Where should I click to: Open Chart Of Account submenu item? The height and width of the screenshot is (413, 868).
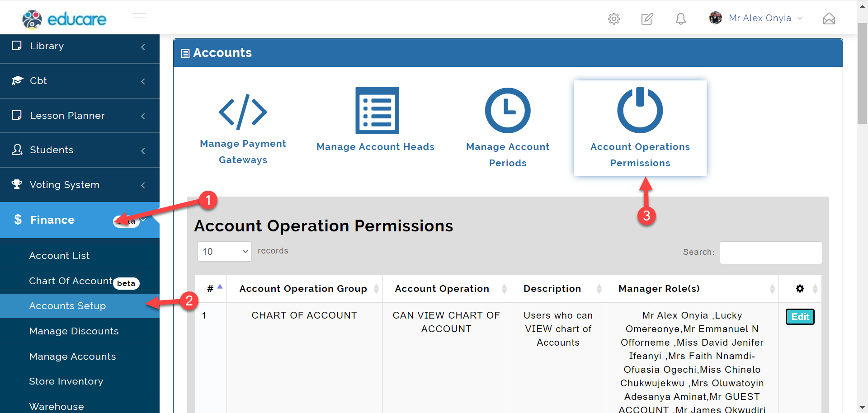click(71, 281)
